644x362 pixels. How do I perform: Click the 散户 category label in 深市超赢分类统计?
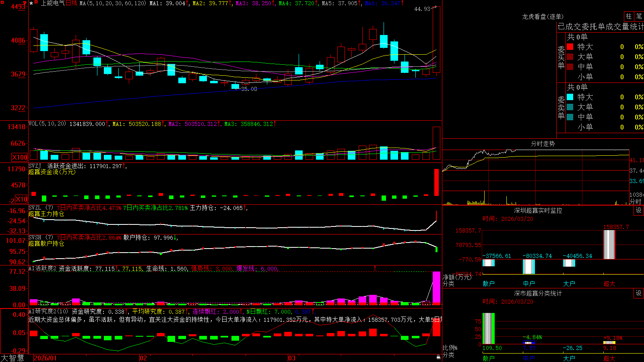pyautogui.click(x=489, y=358)
